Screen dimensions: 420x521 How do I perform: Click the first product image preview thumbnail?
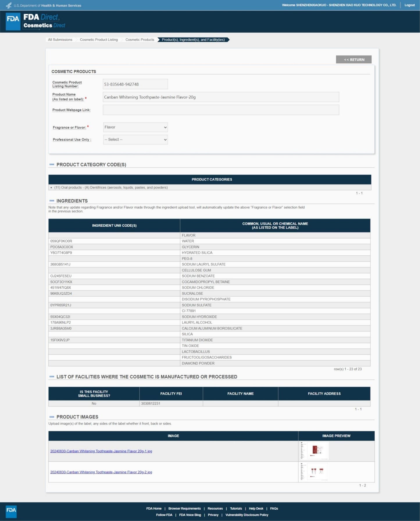click(315, 451)
